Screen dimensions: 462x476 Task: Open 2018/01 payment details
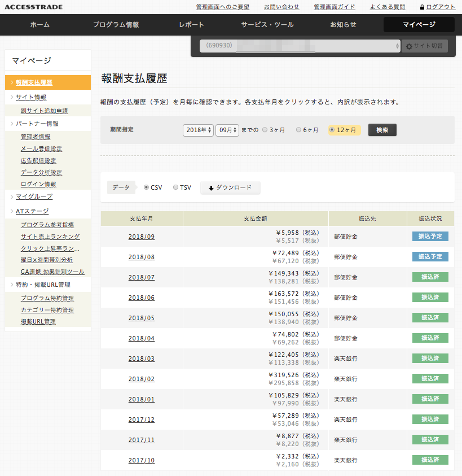pos(142,400)
